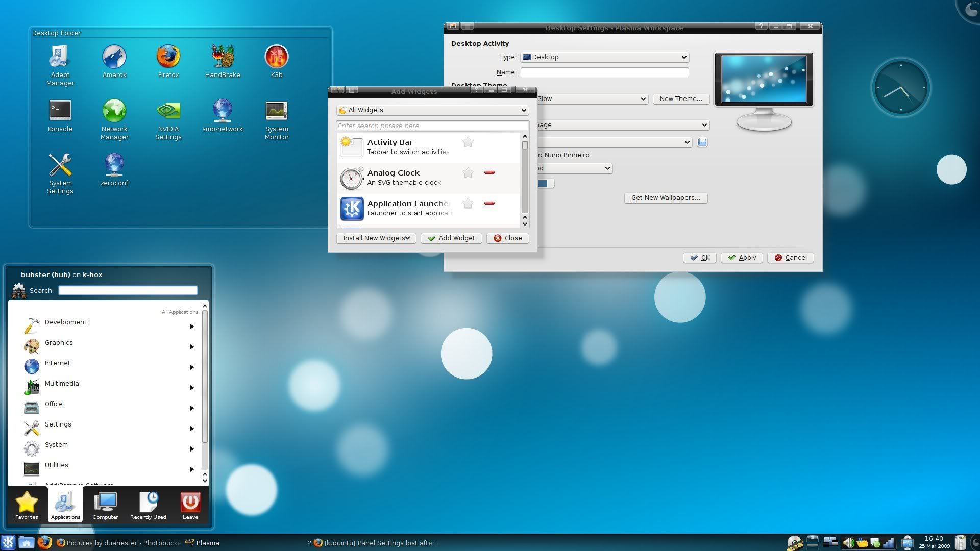Expand Development submenu in launcher

click(x=192, y=327)
